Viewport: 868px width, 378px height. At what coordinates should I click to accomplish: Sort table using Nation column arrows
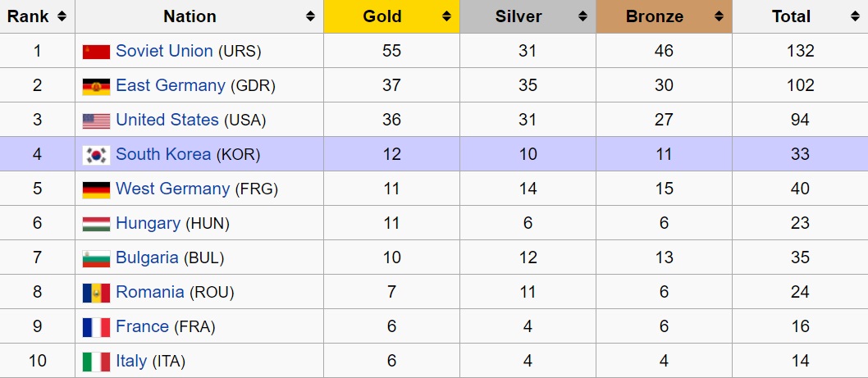point(310,16)
